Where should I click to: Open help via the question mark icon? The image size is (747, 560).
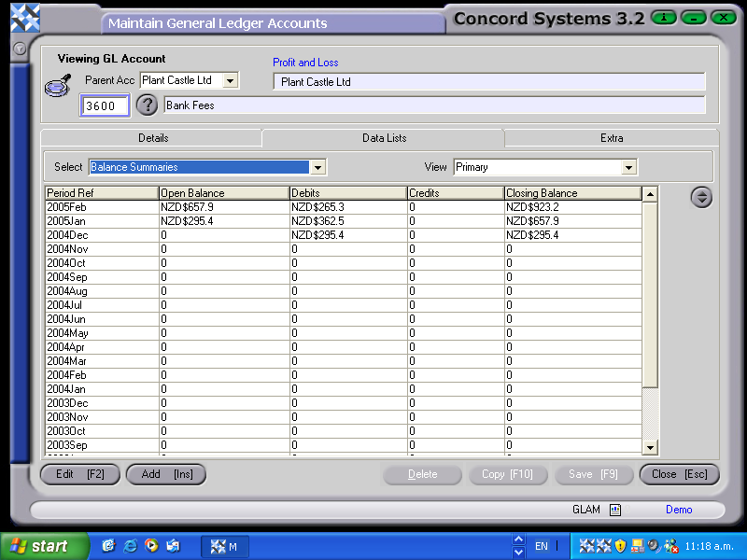(147, 105)
